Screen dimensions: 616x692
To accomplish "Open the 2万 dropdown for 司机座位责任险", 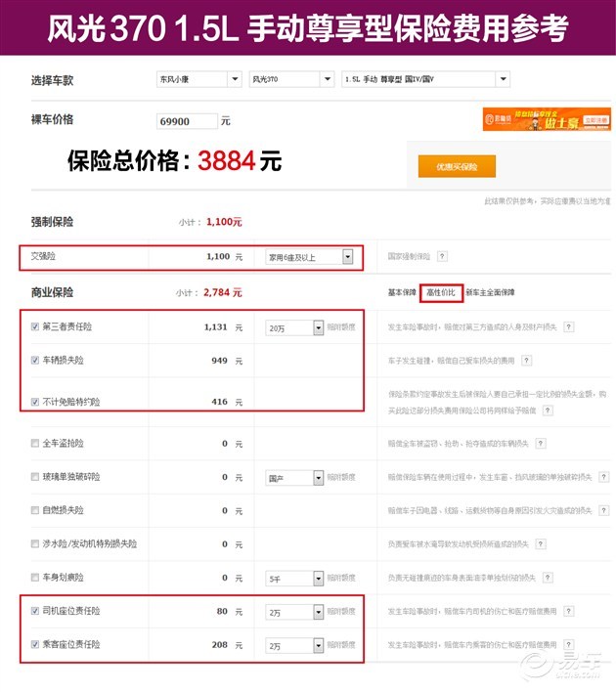I will pyautogui.click(x=294, y=612).
